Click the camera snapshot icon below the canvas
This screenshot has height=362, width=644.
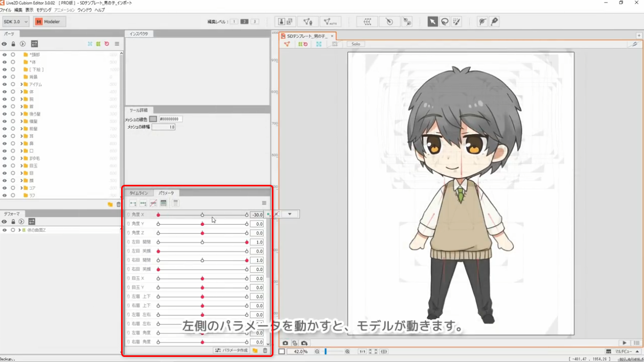[x=285, y=344]
